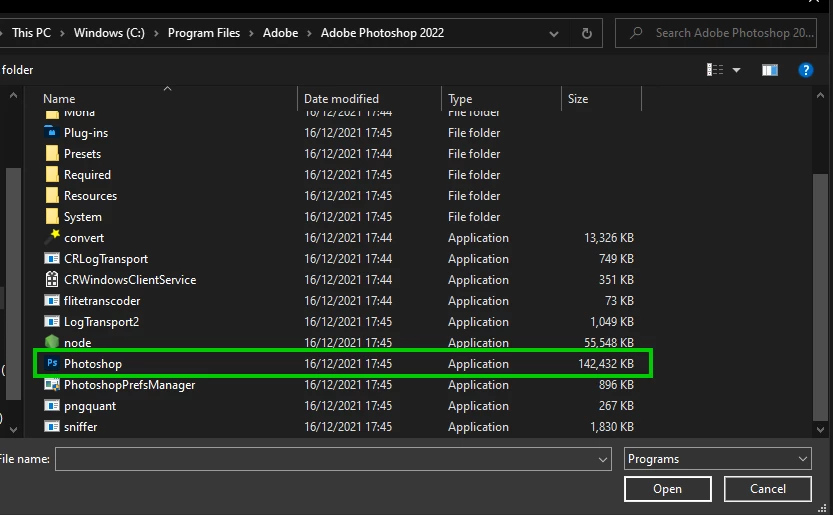Viewport: 833px width, 515px height.
Task: Select the Photoshop application icon
Action: click(x=52, y=364)
